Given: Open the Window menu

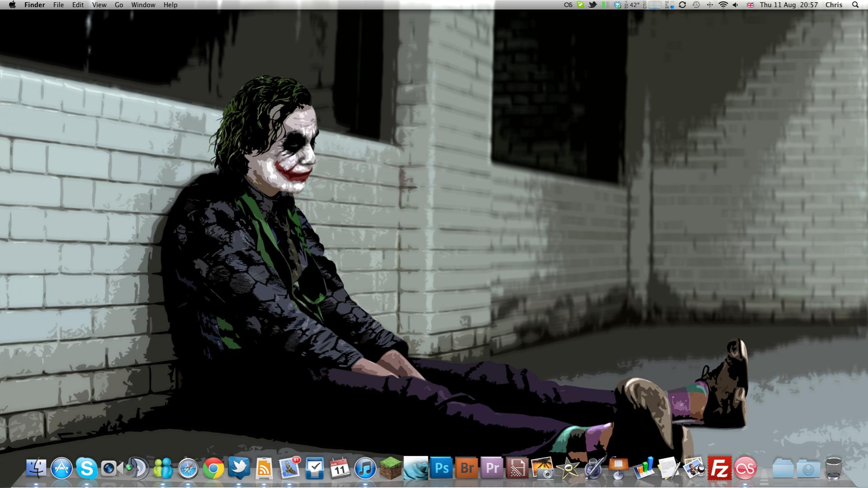Looking at the screenshot, I should click(143, 5).
